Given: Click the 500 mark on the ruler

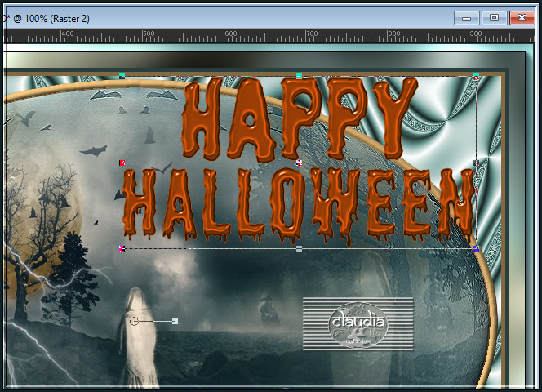Looking at the screenshot, I should [x=149, y=33].
